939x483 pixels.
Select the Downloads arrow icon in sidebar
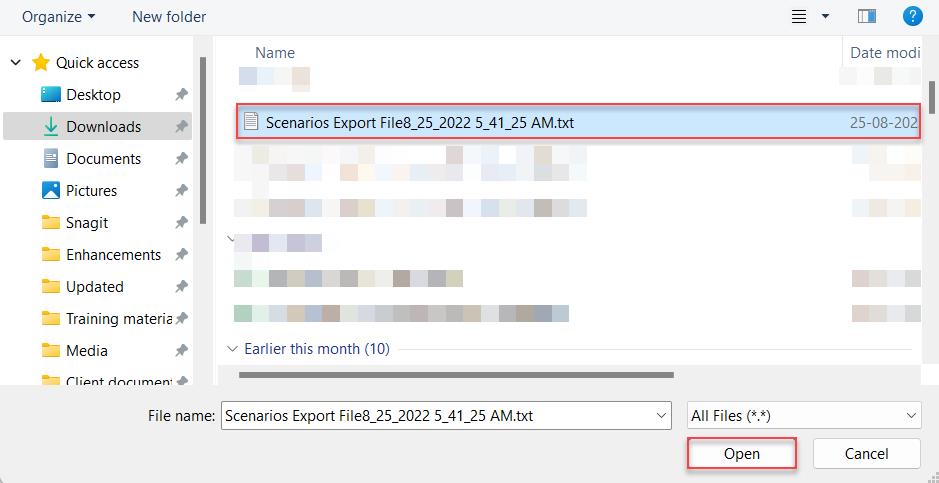click(52, 126)
